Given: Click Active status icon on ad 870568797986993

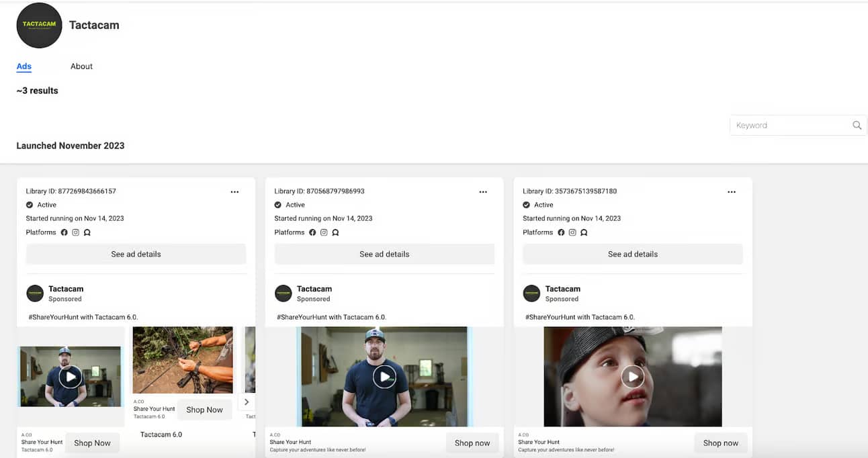Looking at the screenshot, I should (x=278, y=205).
